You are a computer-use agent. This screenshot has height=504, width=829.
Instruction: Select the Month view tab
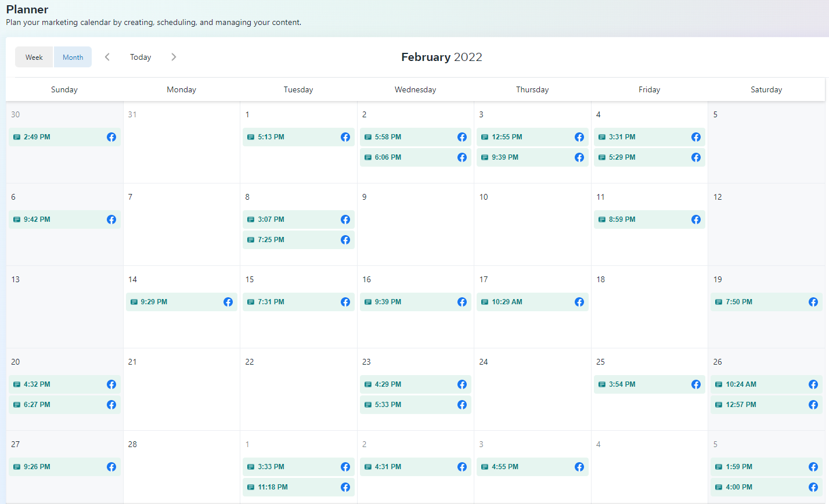(73, 57)
